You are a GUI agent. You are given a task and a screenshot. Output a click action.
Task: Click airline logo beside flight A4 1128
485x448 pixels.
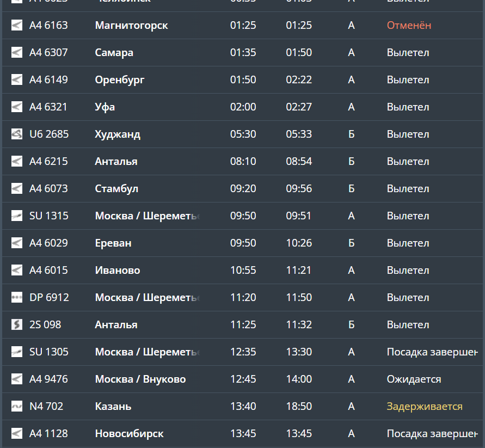pyautogui.click(x=17, y=433)
